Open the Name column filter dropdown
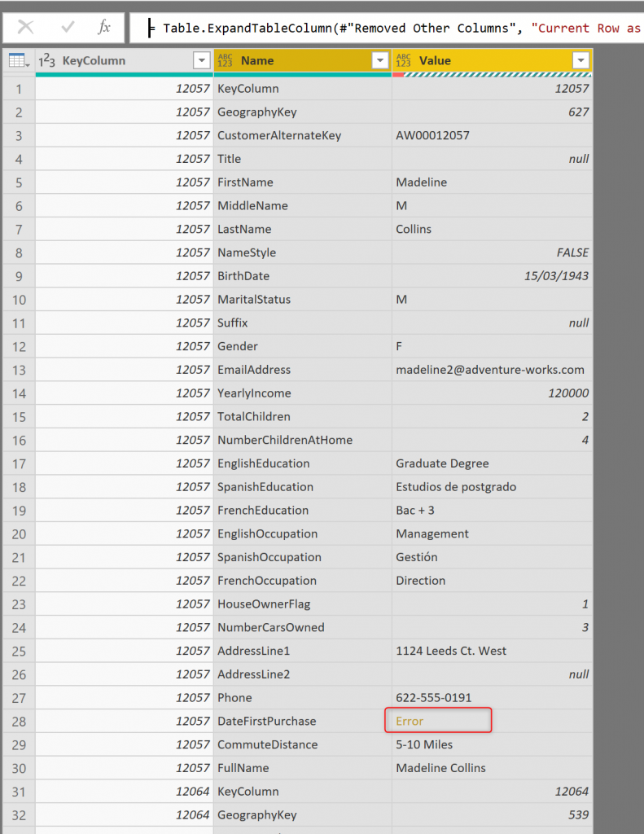644x834 pixels. 379,61
